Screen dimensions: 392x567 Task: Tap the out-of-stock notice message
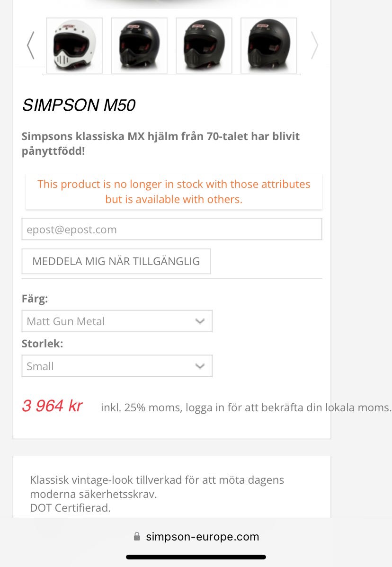point(174,192)
